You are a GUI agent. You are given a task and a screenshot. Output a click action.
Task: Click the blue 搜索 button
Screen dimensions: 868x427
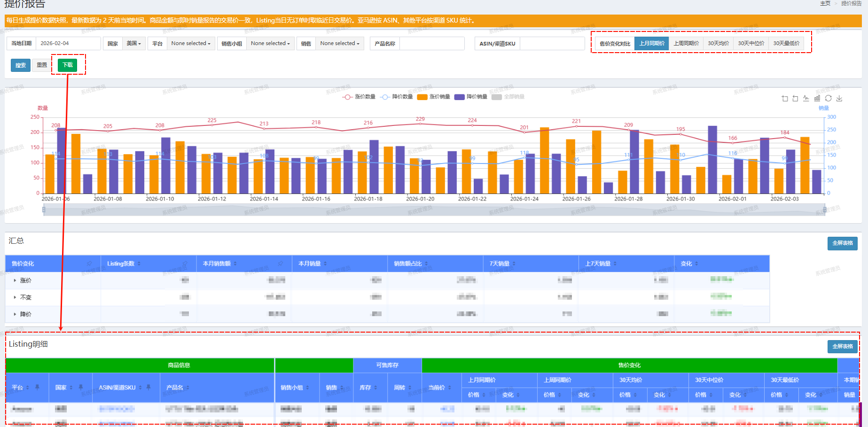[x=21, y=65]
